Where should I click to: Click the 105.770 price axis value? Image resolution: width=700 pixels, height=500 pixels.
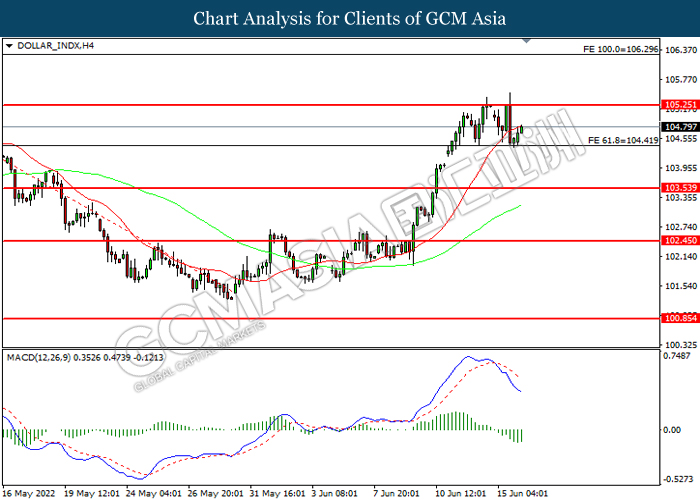tap(681, 79)
